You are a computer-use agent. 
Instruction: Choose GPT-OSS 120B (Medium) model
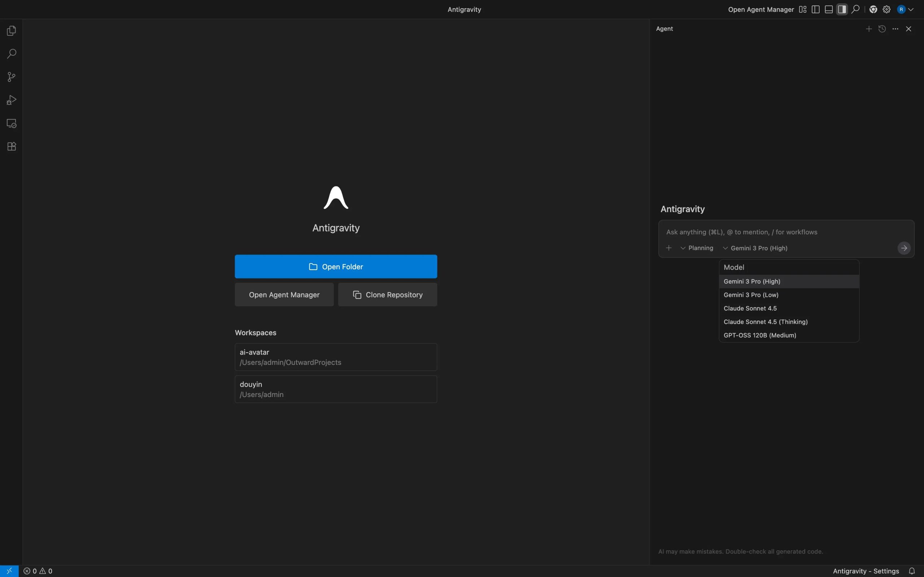(760, 335)
